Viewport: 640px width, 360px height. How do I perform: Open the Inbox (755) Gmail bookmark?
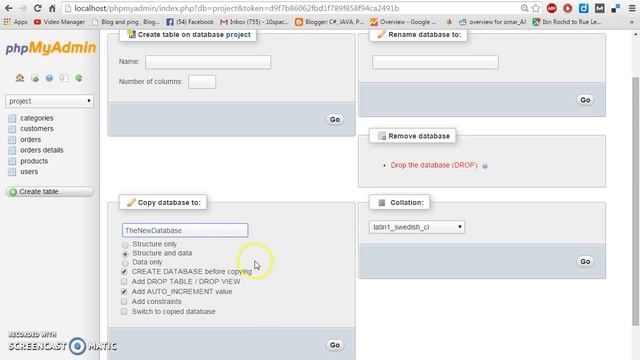(x=254, y=22)
